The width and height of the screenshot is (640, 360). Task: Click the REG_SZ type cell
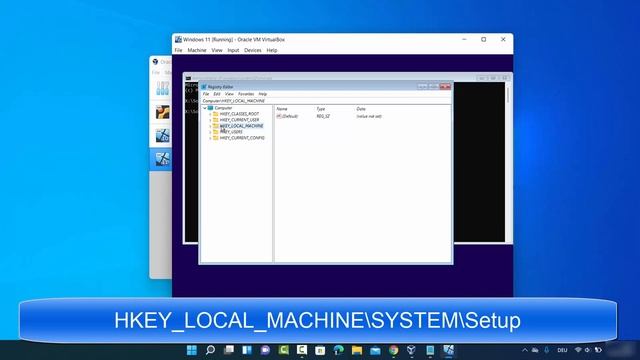tap(323, 116)
